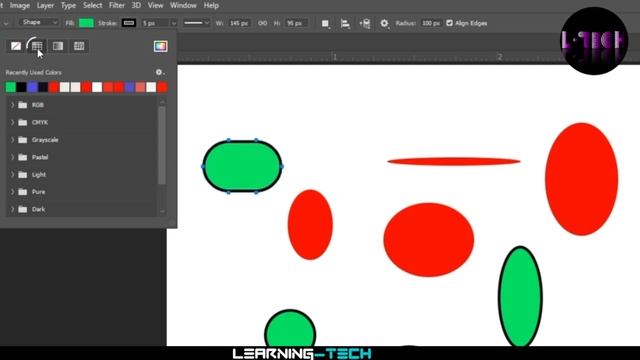Expand the Dark swatch group
Image resolution: width=640 pixels, height=360 pixels.
coord(12,209)
